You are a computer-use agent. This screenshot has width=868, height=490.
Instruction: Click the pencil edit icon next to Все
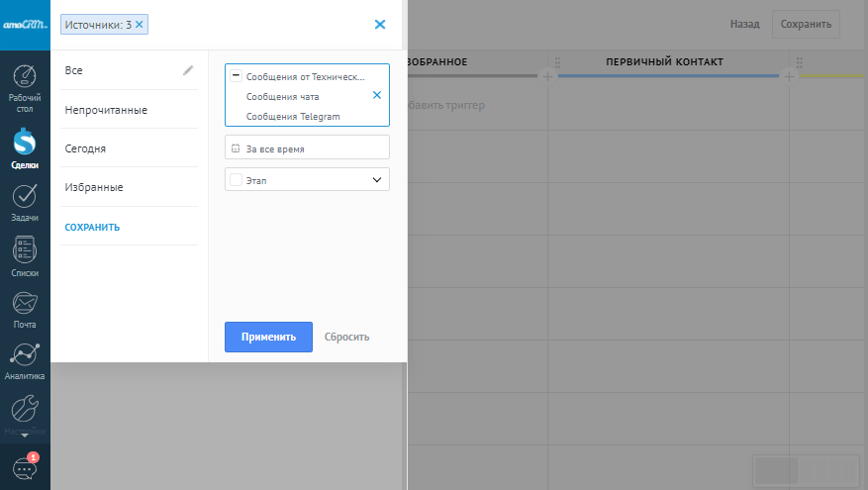click(188, 70)
